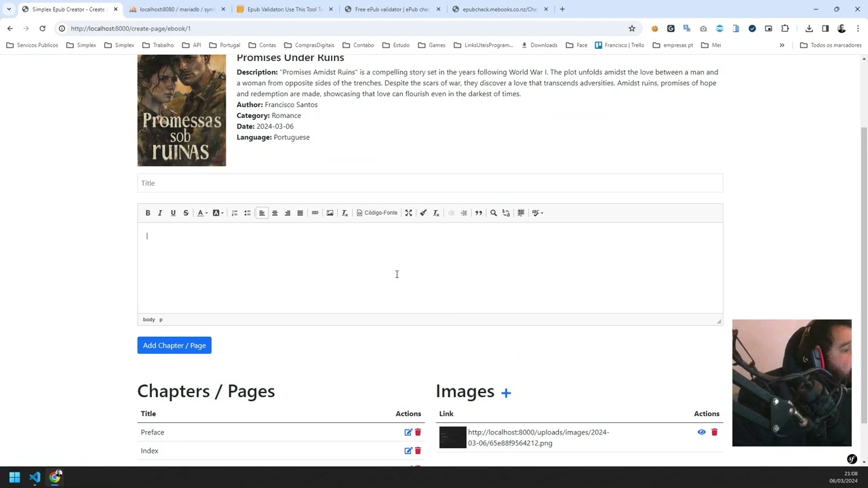Switch to the Free ePub validator tab
This screenshot has width=868, height=488.
(393, 9)
